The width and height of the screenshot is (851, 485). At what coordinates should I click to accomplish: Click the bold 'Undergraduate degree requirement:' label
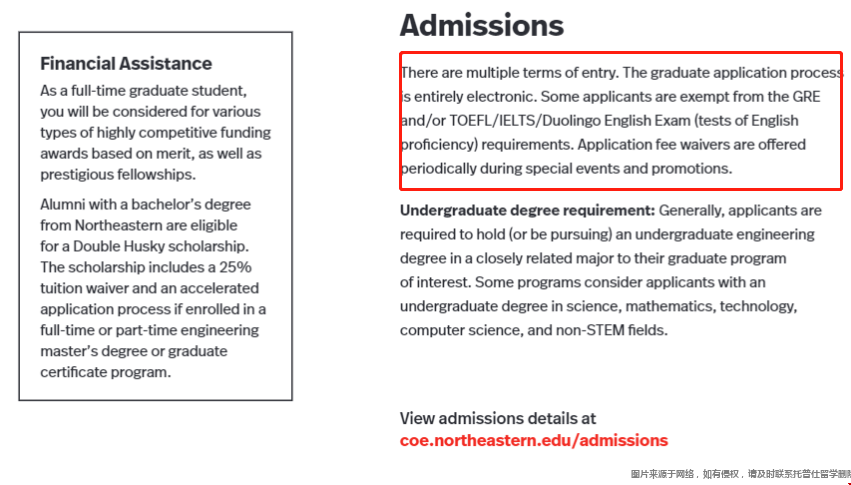tap(527, 210)
